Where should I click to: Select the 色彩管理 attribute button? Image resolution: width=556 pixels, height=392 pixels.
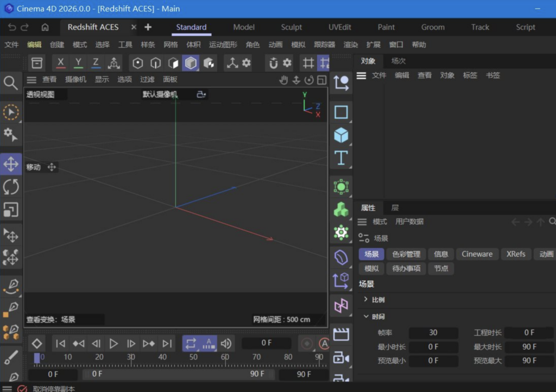tap(406, 254)
